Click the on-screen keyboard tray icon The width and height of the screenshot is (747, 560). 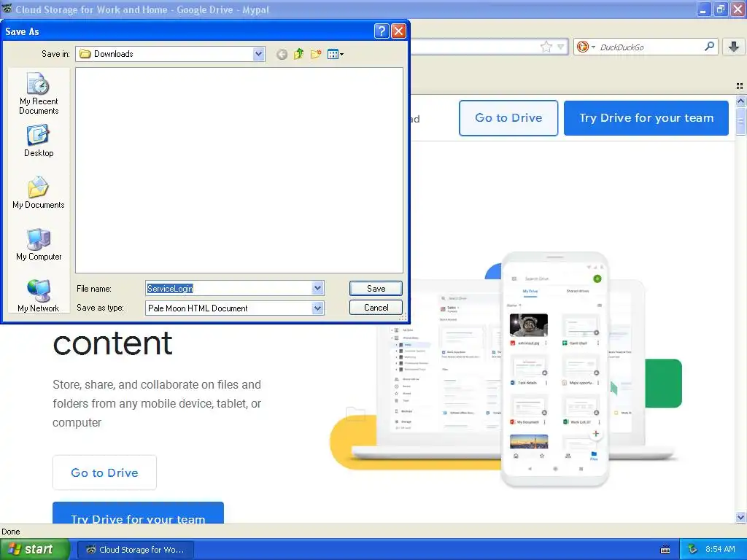tap(665, 550)
